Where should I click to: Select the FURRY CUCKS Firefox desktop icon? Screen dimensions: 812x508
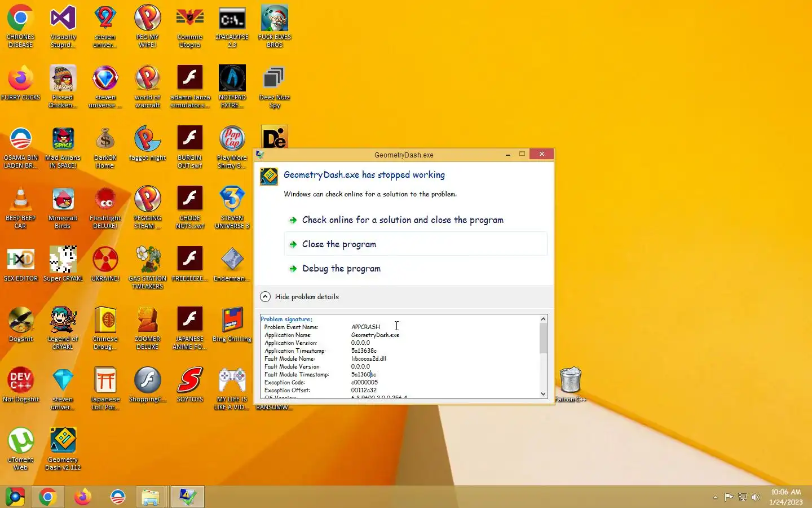[21, 84]
